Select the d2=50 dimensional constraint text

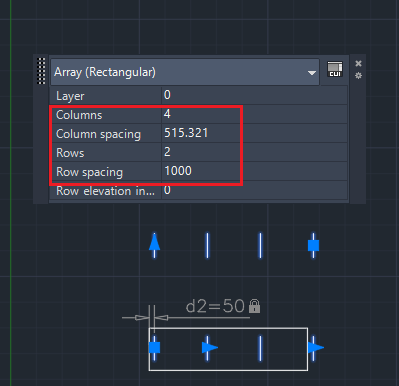[x=215, y=306]
